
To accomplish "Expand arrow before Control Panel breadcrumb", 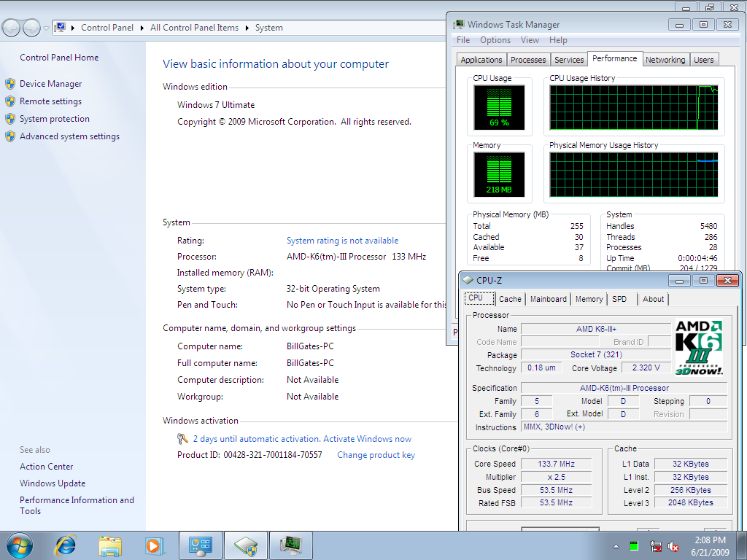I will tap(73, 28).
